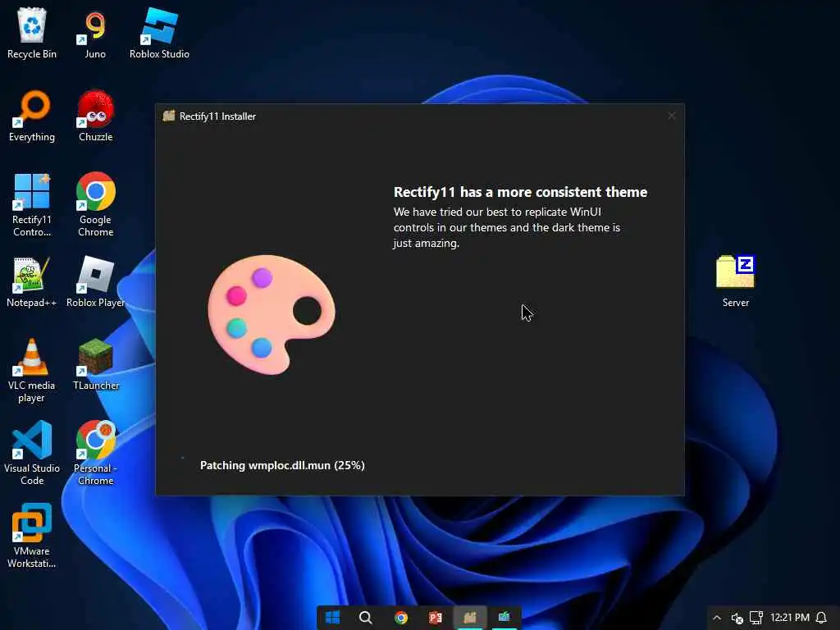Click the 'Rectify11 has a more consistent theme' heading
Viewport: 840px width, 630px height.
(520, 192)
